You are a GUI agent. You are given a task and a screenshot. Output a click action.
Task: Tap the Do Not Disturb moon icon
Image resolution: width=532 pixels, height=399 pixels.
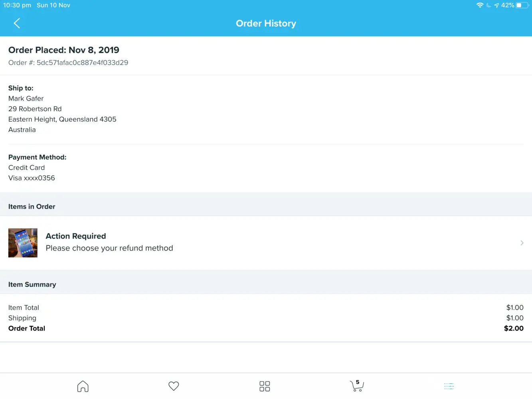[x=488, y=5]
